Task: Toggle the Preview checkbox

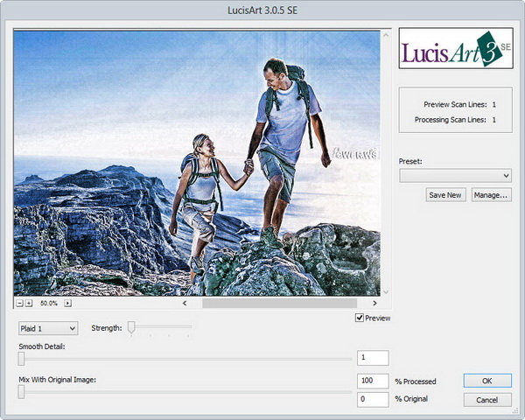Action: 360,318
